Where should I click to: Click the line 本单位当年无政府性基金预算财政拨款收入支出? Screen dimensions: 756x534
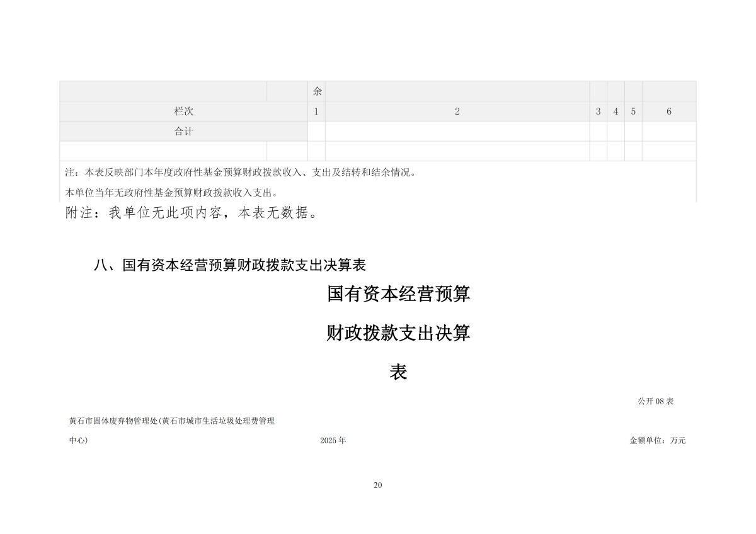(171, 193)
